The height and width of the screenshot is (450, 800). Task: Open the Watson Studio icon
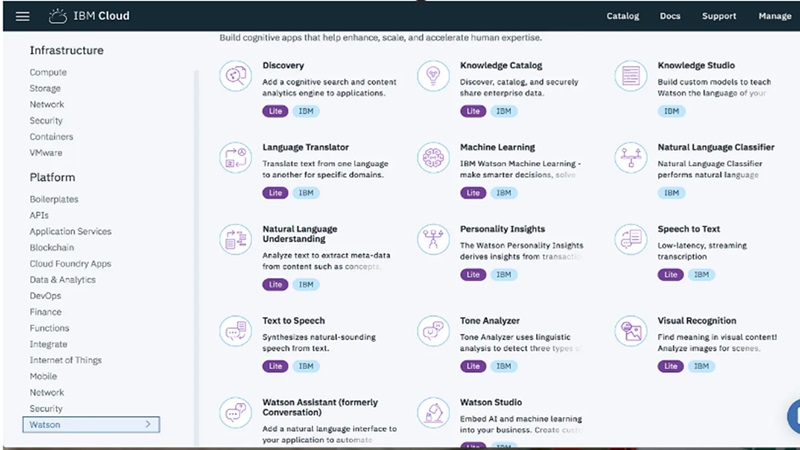tap(433, 412)
